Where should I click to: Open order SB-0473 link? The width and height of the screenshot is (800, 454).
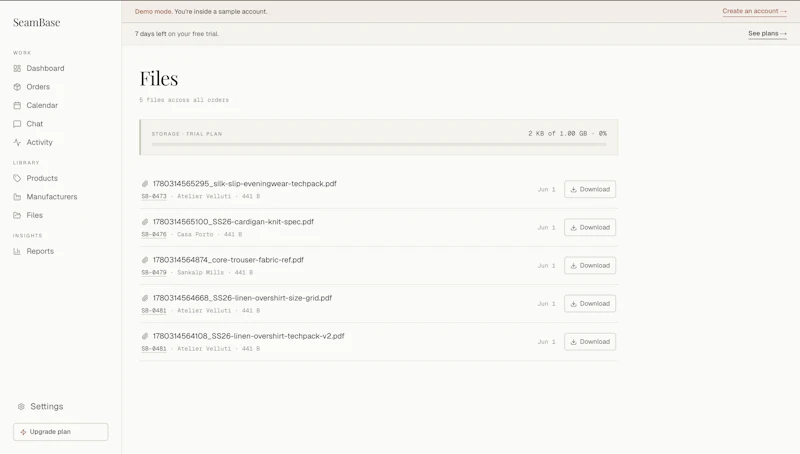pyautogui.click(x=154, y=196)
